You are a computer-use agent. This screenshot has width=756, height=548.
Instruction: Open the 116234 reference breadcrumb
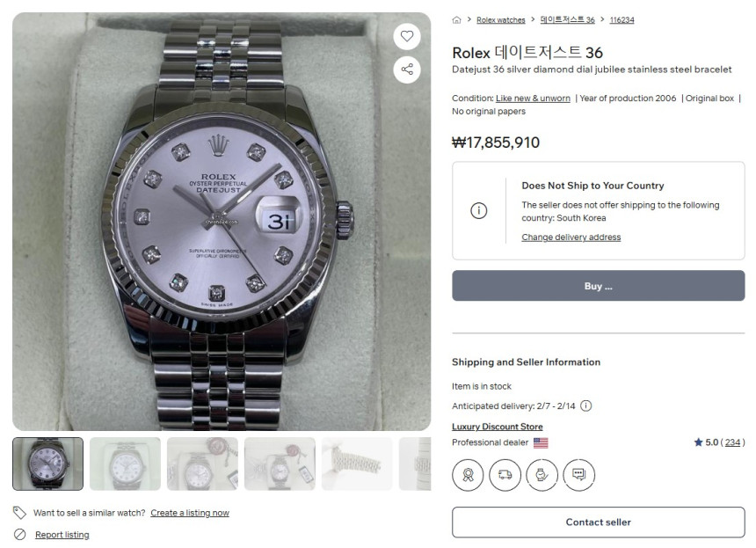[x=622, y=20]
